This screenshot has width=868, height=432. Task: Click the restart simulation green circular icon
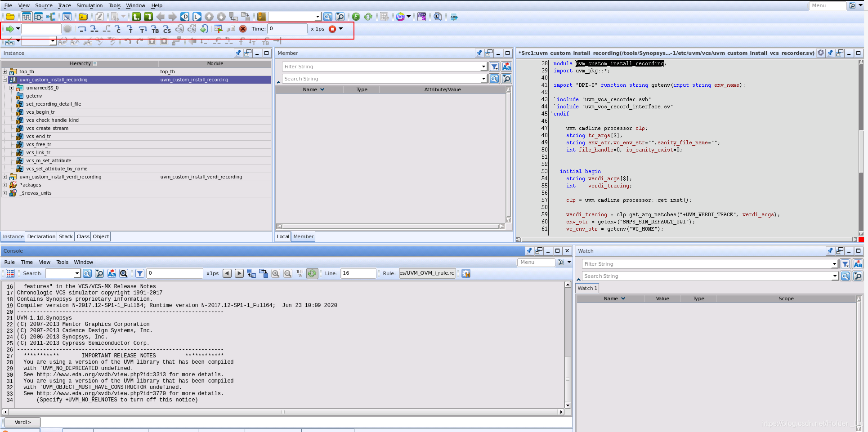pyautogui.click(x=204, y=29)
